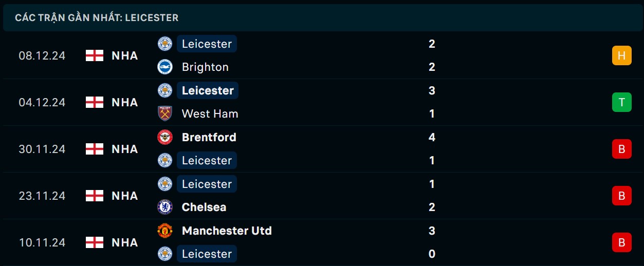This screenshot has height=266, width=644.
Task: Open the Brighton team link
Action: 205,67
